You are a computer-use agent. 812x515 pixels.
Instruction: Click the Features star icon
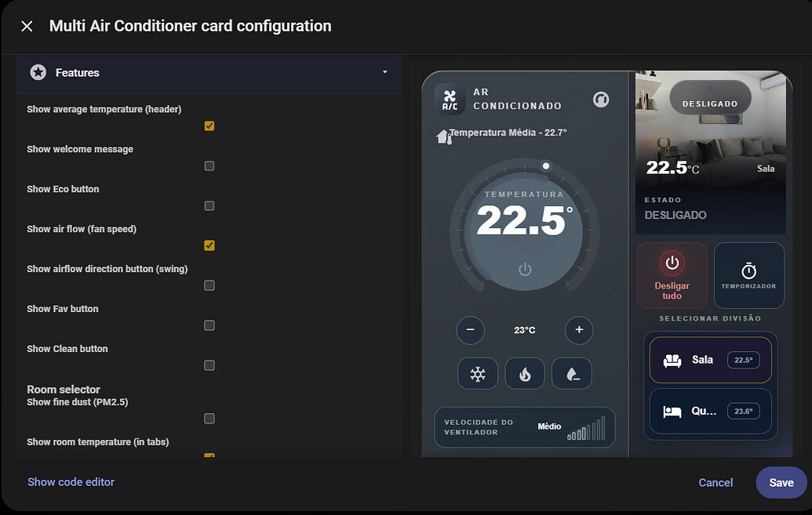[38, 72]
